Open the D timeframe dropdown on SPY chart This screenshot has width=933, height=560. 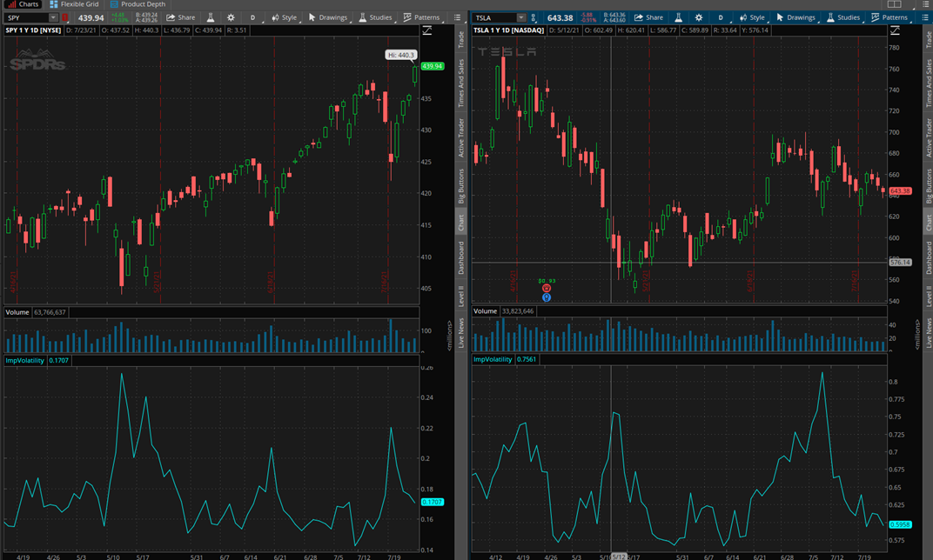tap(253, 17)
